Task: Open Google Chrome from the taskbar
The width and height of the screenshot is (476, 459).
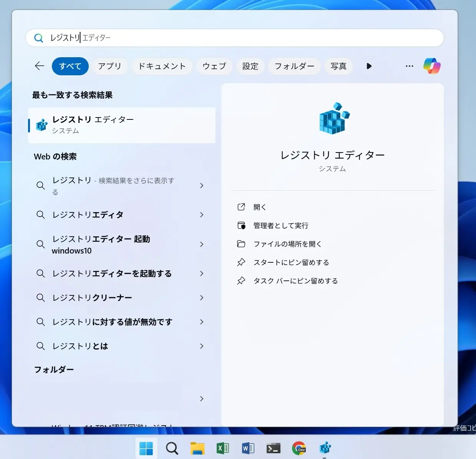Action: (x=299, y=448)
